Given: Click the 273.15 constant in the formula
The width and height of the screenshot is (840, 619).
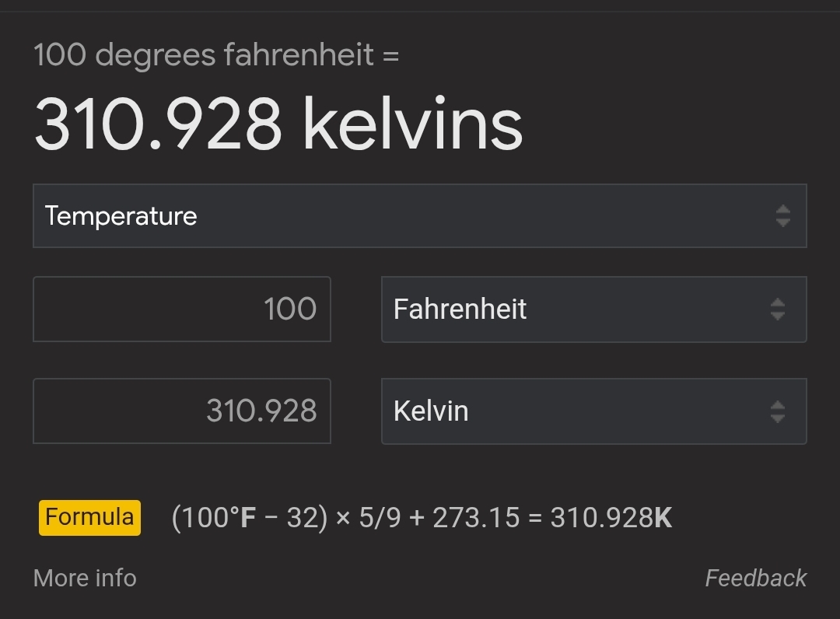Looking at the screenshot, I should coord(475,518).
